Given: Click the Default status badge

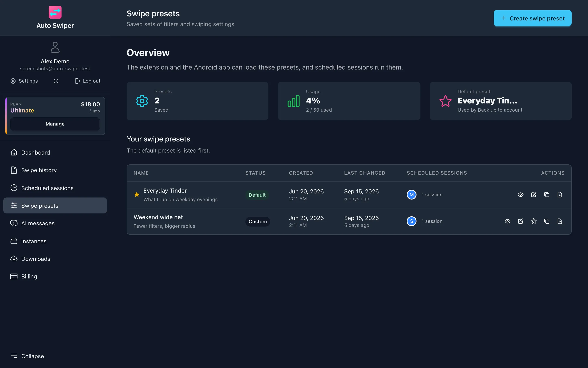Looking at the screenshot, I should click(257, 195).
